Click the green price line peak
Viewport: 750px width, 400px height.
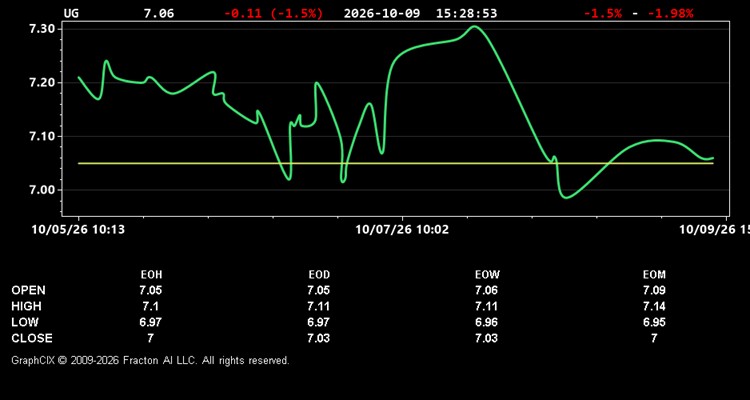(x=474, y=27)
